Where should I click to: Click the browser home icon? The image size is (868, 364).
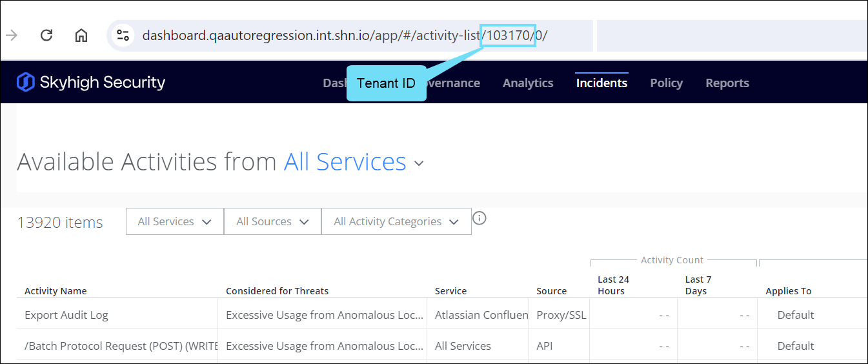coord(81,35)
